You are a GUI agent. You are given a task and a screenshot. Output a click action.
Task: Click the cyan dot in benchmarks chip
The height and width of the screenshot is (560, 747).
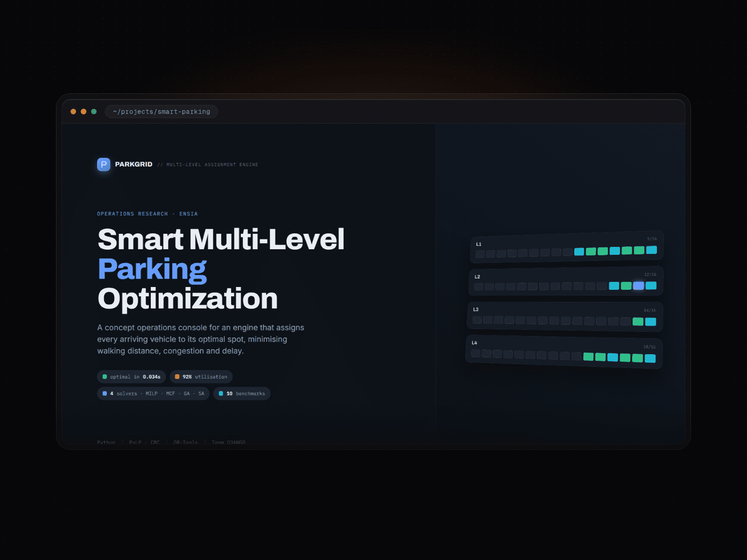(x=221, y=393)
